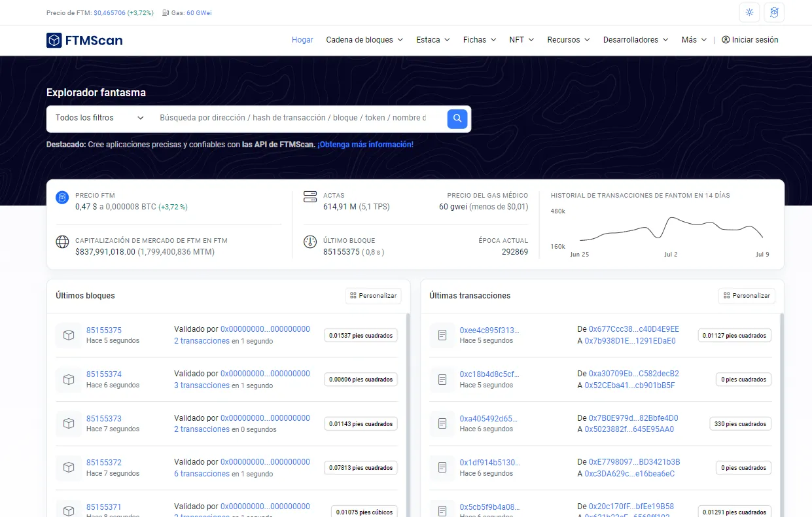The image size is (812, 517).
Task: Click the cube icon for block 85155375
Action: (x=69, y=335)
